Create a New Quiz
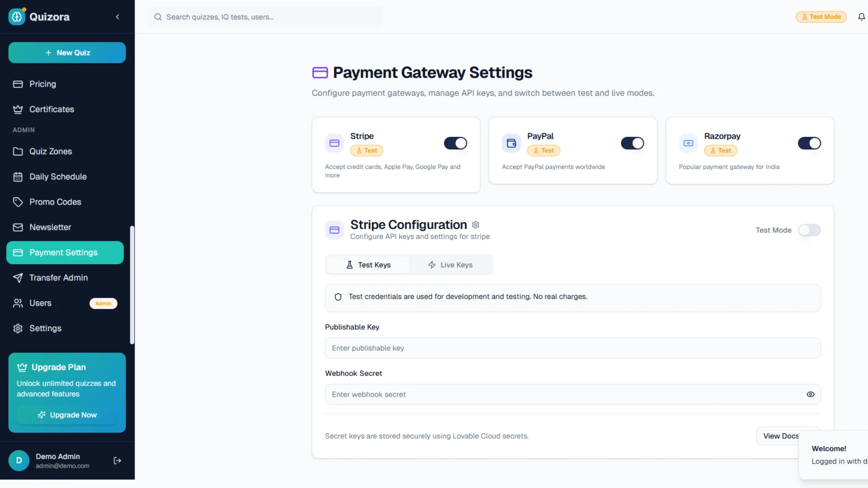The image size is (868, 488). click(67, 52)
